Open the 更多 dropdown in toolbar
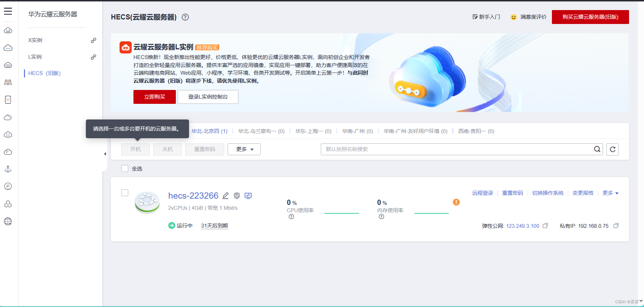This screenshot has height=307, width=644. (x=244, y=149)
